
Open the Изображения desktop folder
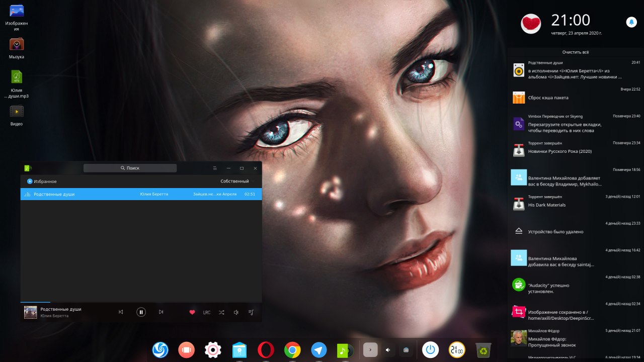pos(17,18)
